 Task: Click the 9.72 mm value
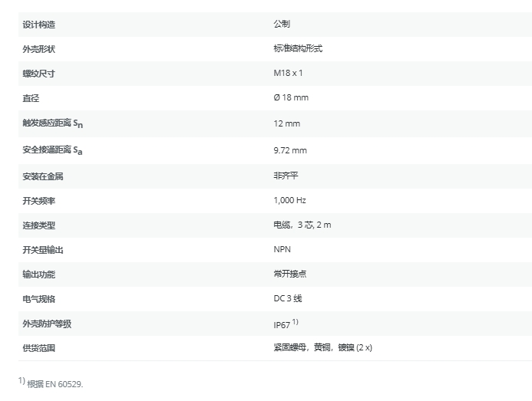[x=289, y=150]
